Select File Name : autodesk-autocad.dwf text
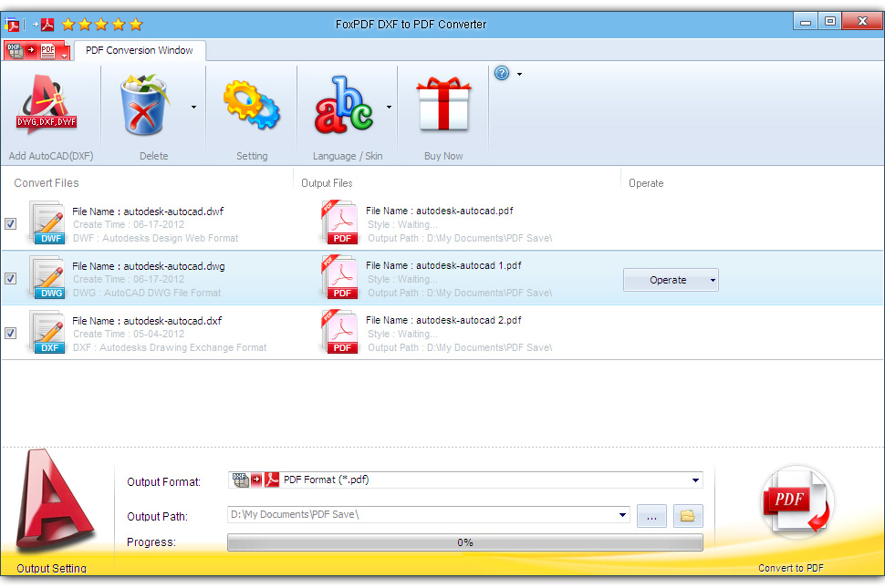The image size is (885, 588). 148,211
